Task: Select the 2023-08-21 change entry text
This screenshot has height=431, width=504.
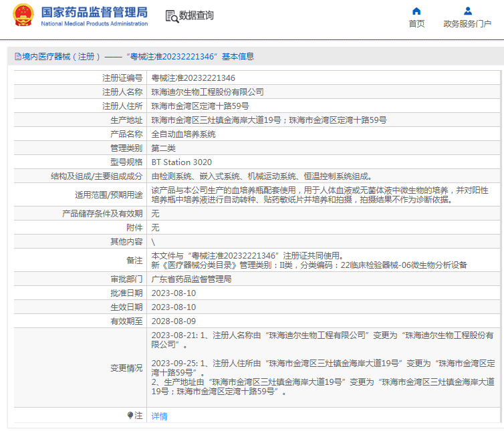Action: pyautogui.click(x=323, y=340)
